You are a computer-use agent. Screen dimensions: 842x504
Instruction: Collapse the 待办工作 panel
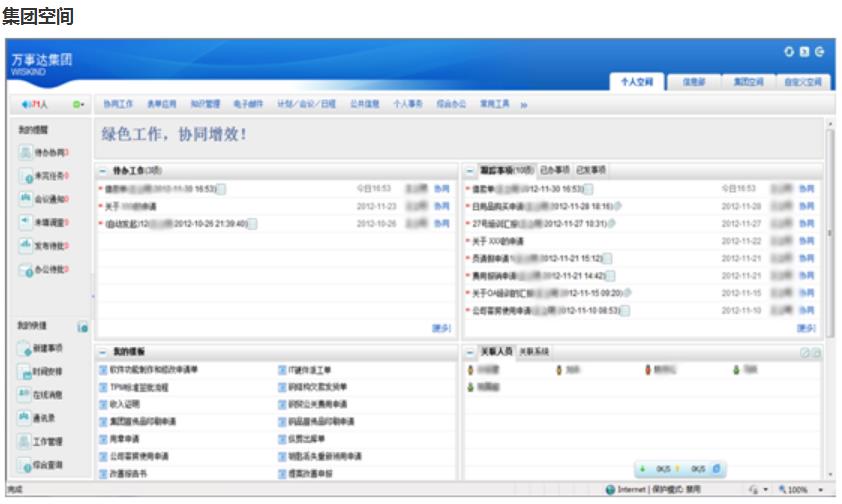(103, 171)
